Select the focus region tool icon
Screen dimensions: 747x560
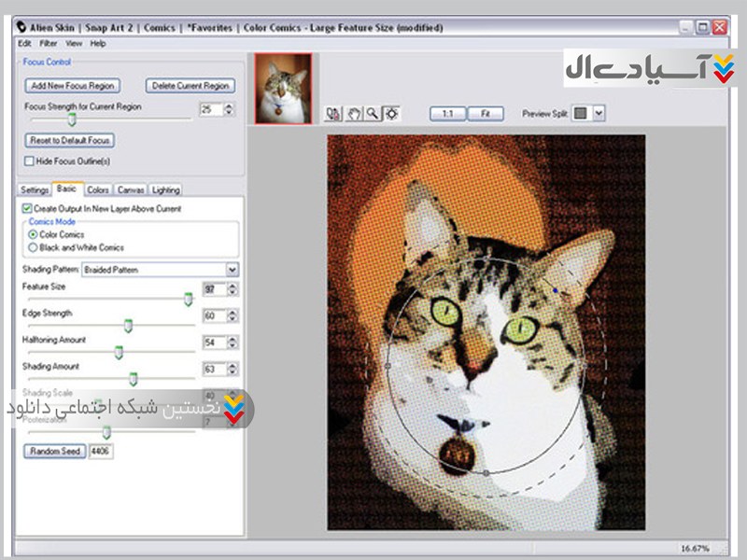(x=391, y=113)
